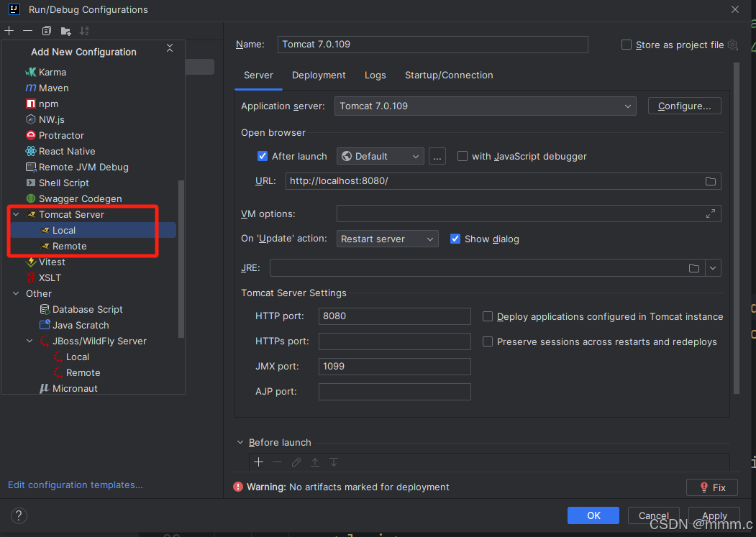Switch to the Logs tab

point(375,75)
